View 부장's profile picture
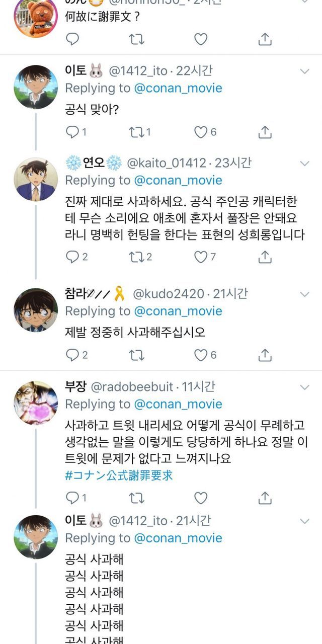The width and height of the screenshot is (322, 644). 36,403
